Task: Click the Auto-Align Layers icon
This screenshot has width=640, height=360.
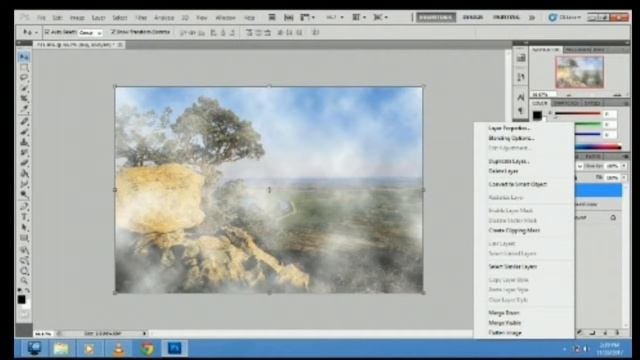Action: (x=315, y=32)
